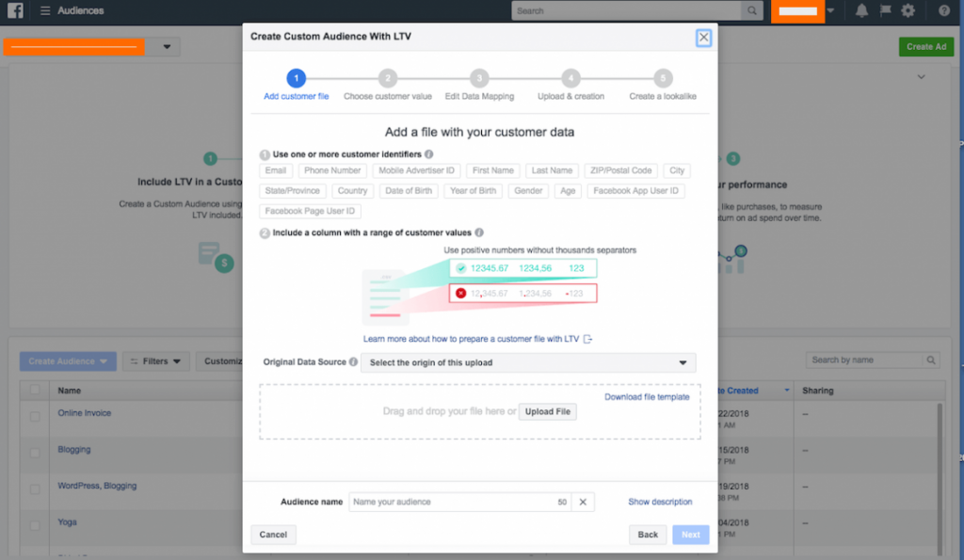This screenshot has height=560, width=964.
Task: Click info icon beside Original Data Source
Action: coord(353,362)
